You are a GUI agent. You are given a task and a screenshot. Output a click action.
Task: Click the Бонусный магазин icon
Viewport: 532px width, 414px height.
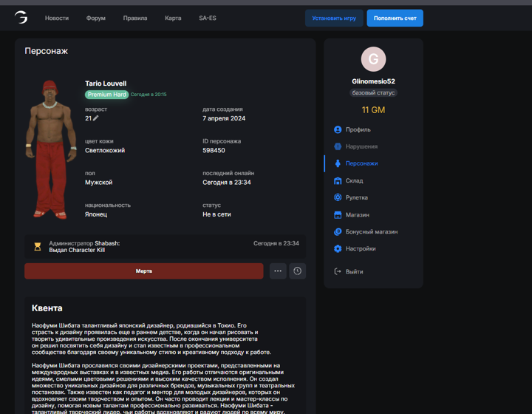click(x=338, y=231)
